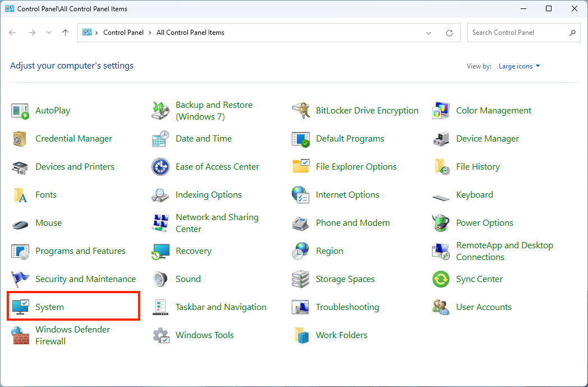Expand the recent locations chevron

[49, 33]
